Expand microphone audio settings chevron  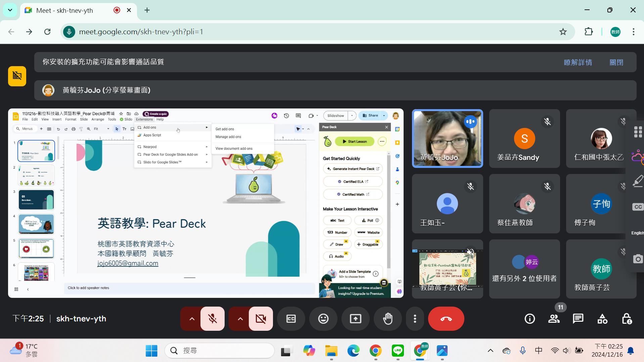(192, 319)
